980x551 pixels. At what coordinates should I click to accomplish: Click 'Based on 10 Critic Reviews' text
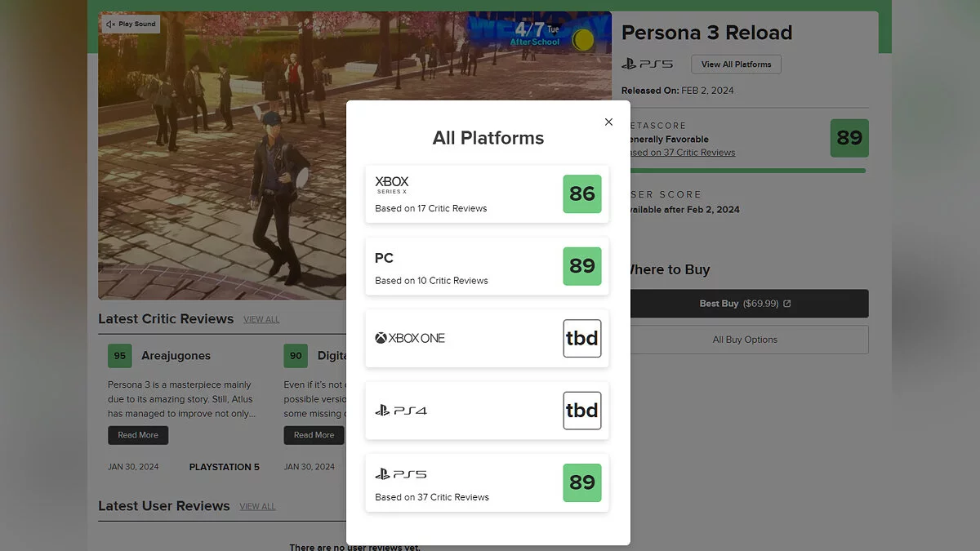click(x=431, y=281)
